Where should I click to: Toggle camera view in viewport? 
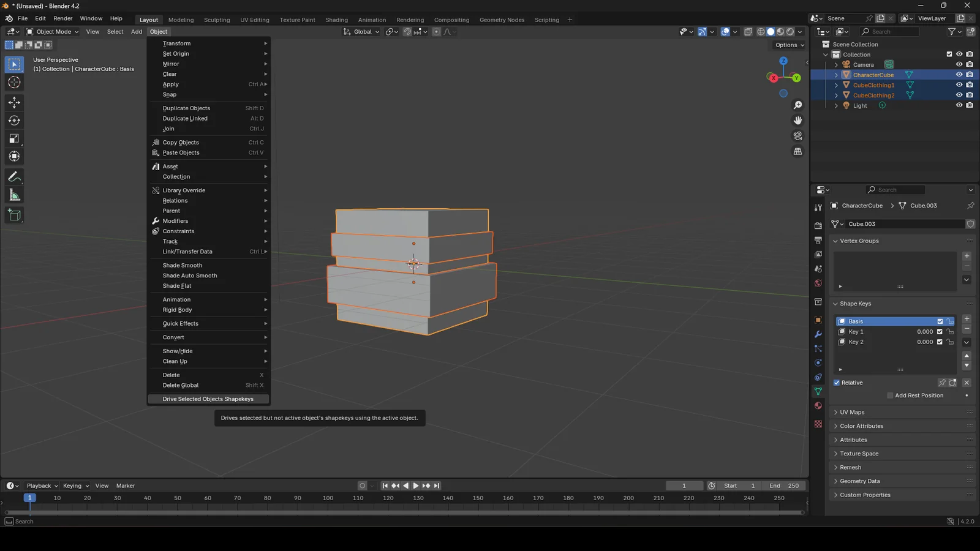coord(797,136)
